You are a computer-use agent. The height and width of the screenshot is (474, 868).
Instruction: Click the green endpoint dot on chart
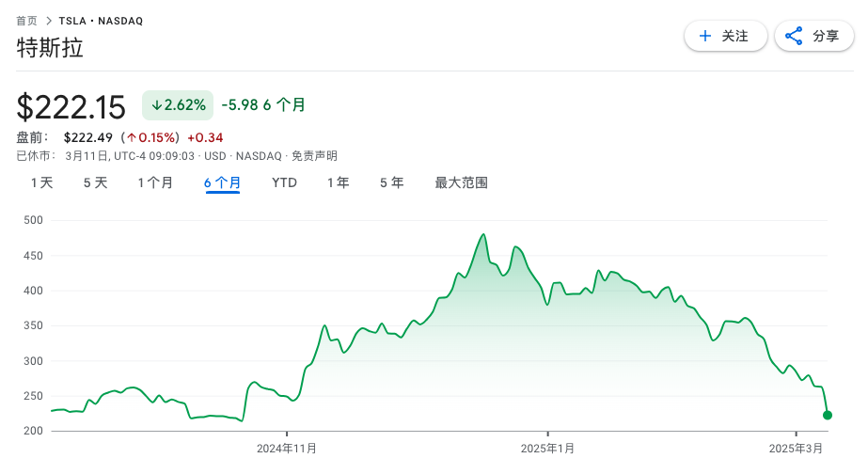[828, 416]
